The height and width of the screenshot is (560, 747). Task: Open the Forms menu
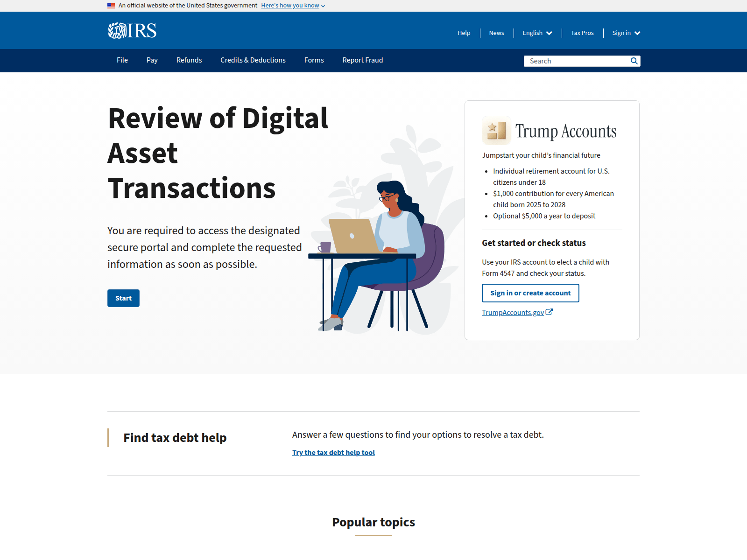coord(314,60)
